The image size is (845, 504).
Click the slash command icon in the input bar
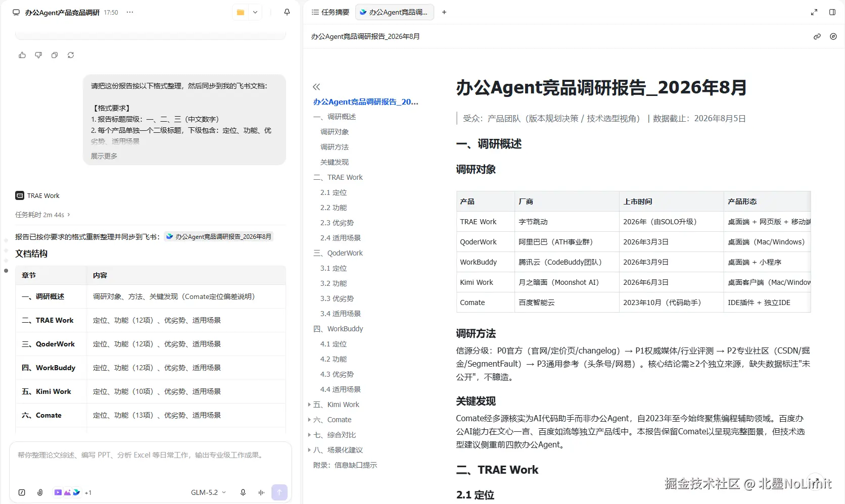22,492
